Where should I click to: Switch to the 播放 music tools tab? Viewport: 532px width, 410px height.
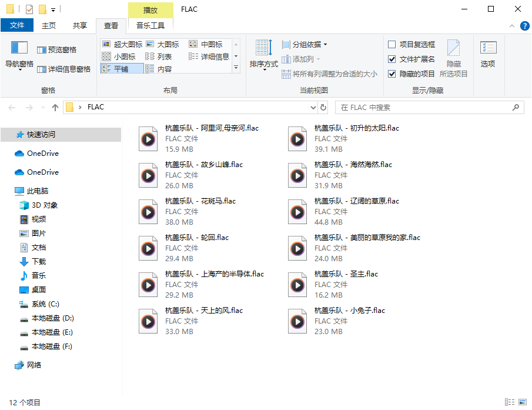[150, 10]
